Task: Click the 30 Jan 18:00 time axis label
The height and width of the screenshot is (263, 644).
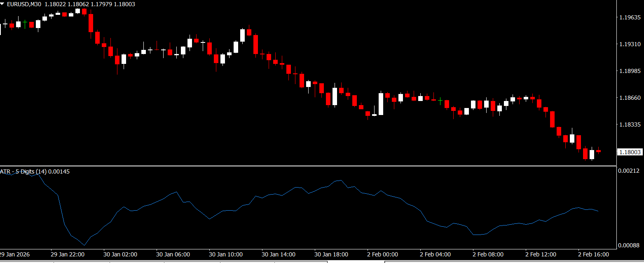Action: (x=331, y=254)
